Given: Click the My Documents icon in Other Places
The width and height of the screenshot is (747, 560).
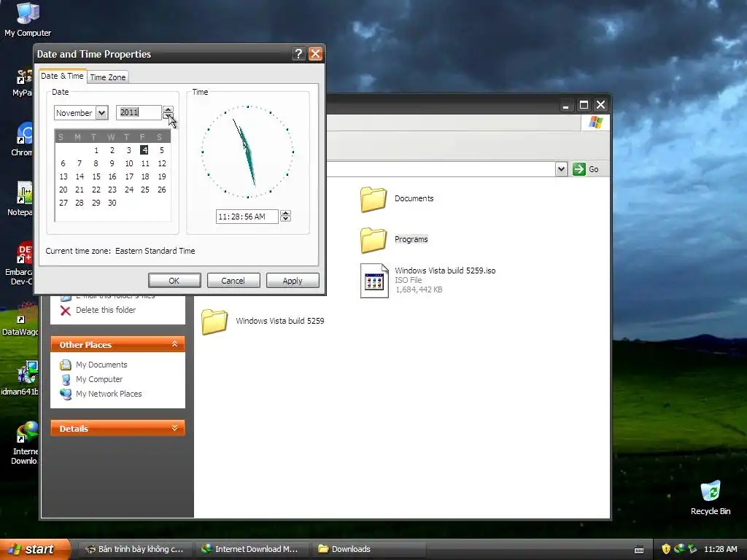Looking at the screenshot, I should tap(65, 365).
